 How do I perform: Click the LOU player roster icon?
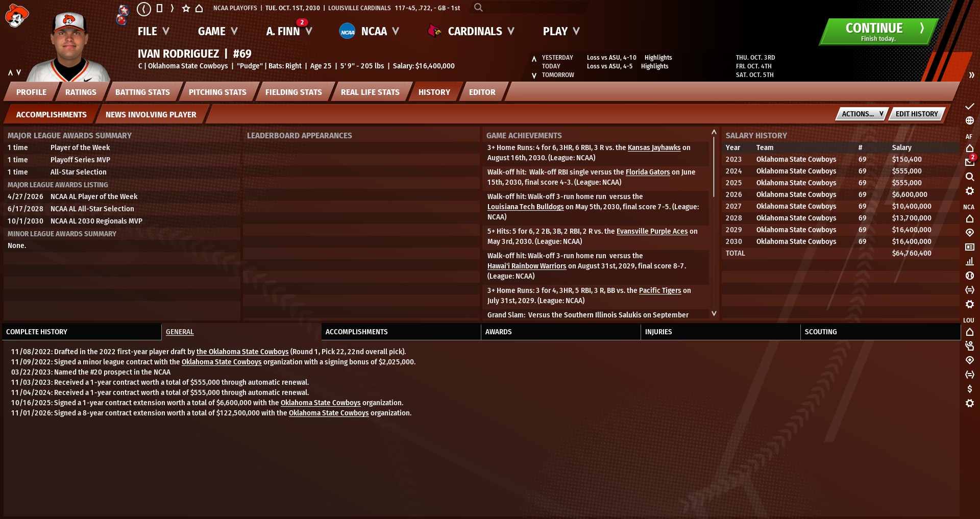click(970, 346)
